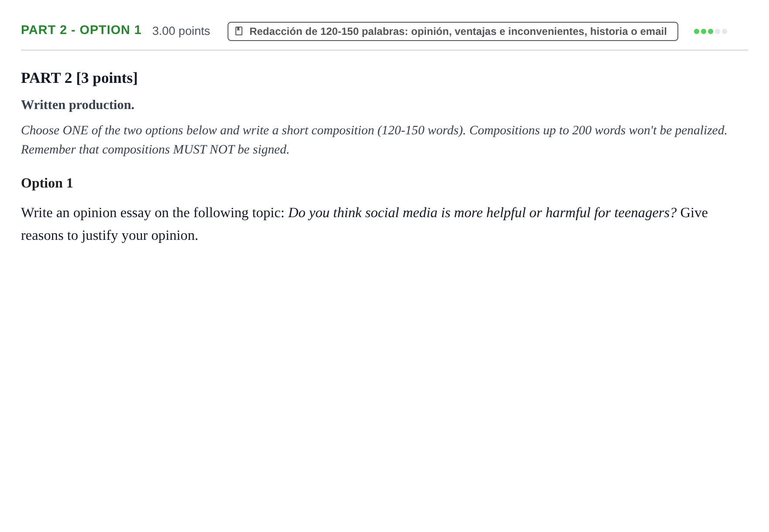
Task: Click the book icon in the Redacción tag
Action: tap(239, 31)
